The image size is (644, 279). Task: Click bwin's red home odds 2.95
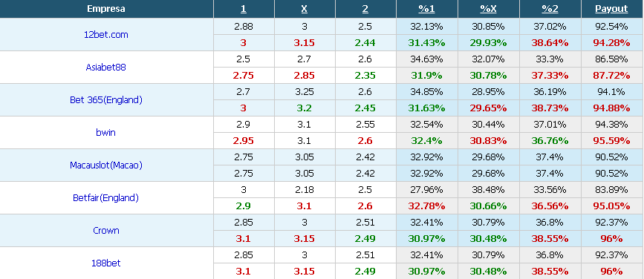click(244, 141)
